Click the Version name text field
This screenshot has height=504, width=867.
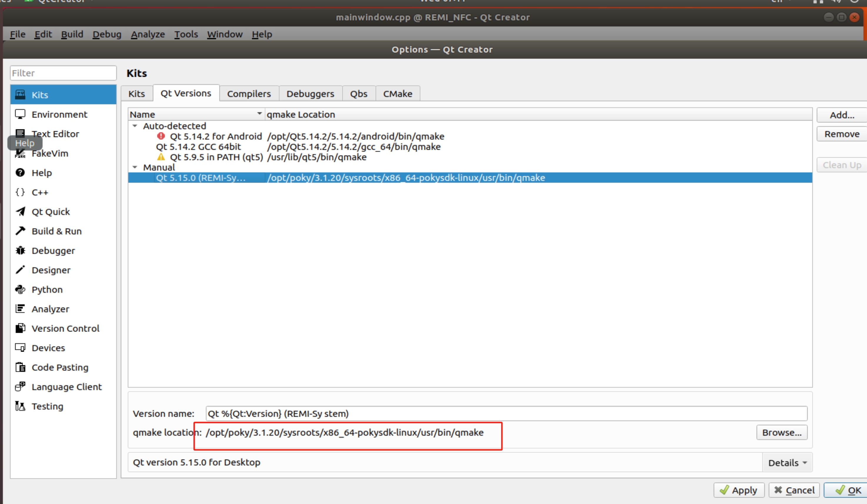pos(506,413)
